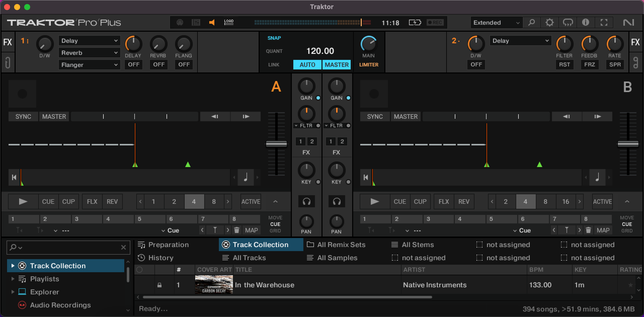Click the trash icon to delete Deck A cue
Screen dimensions: 644x317
click(x=236, y=230)
